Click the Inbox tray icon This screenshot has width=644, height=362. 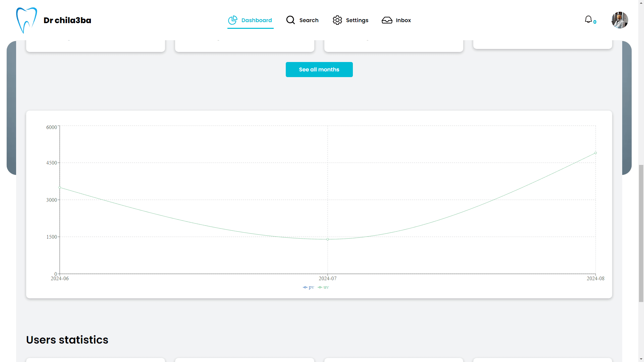point(387,20)
